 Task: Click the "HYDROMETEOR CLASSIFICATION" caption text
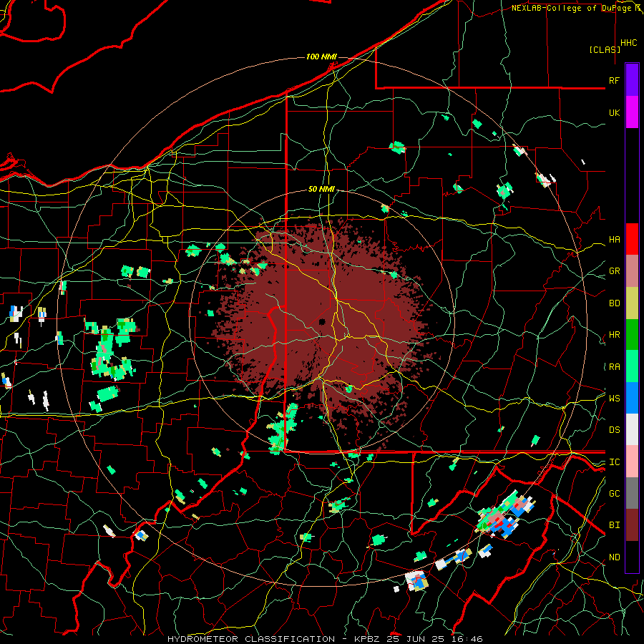click(251, 639)
